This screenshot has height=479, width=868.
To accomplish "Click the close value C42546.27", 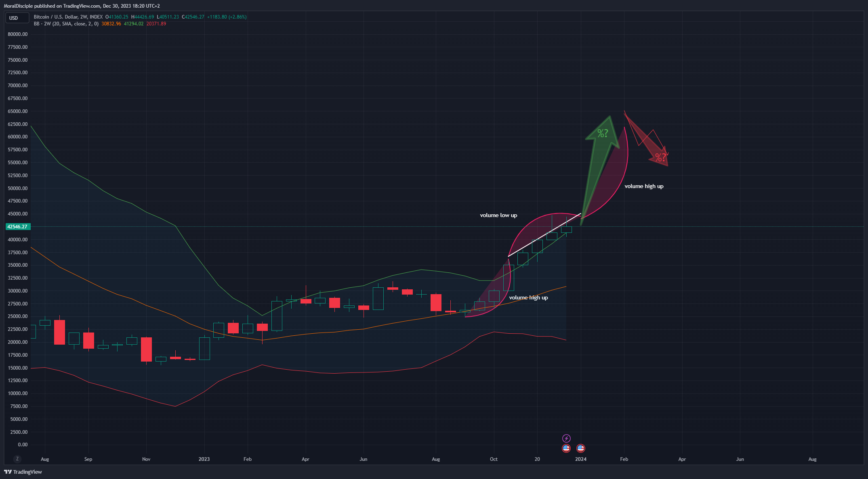I will pos(193,17).
